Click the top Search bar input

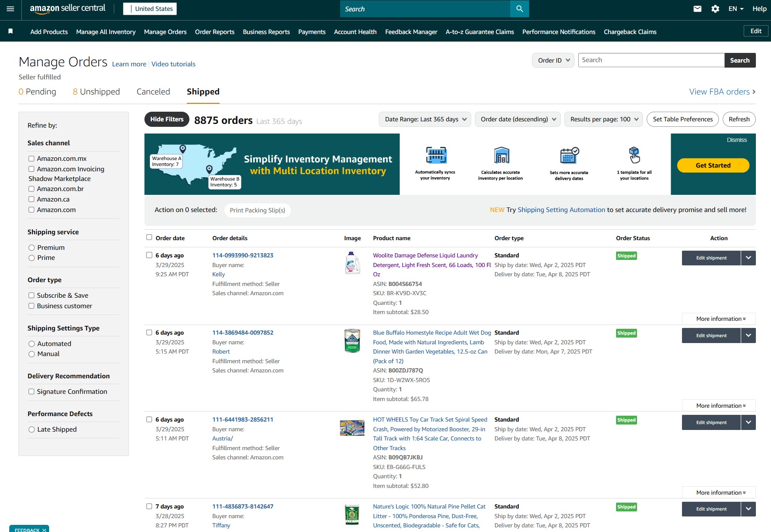(x=425, y=9)
